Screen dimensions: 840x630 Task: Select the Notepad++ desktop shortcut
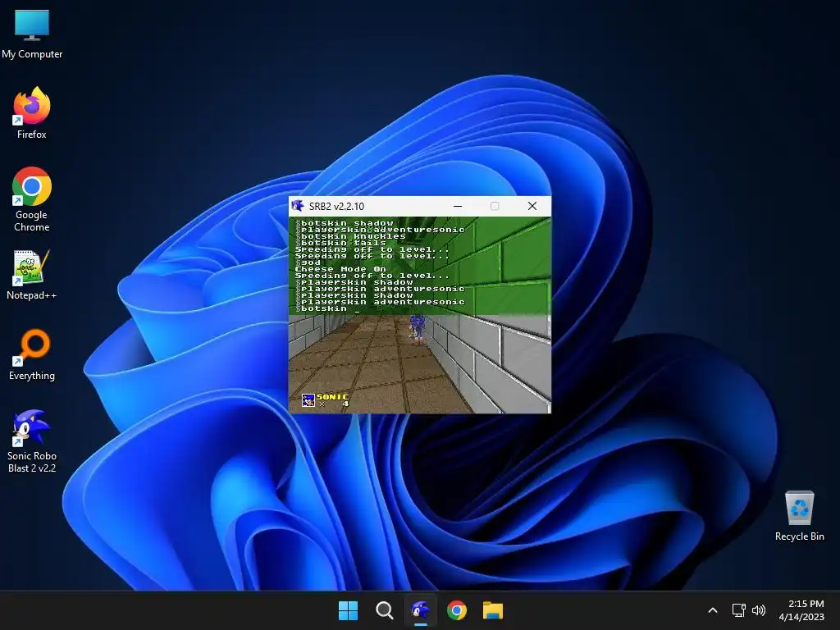pos(32,274)
